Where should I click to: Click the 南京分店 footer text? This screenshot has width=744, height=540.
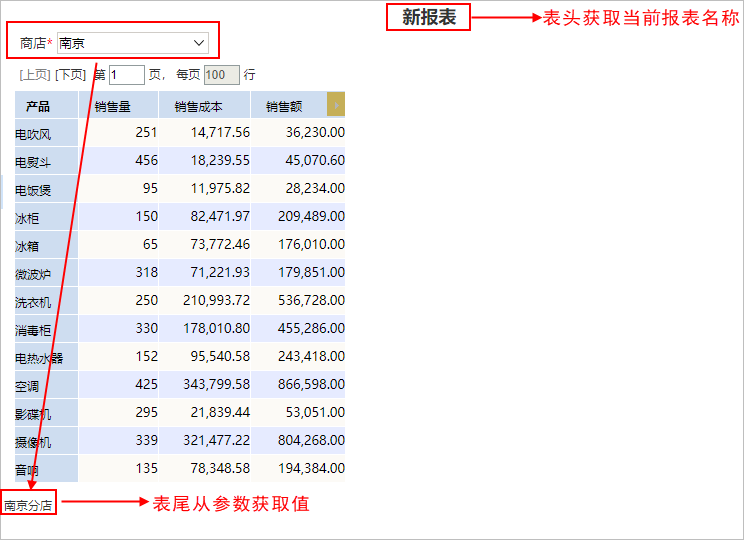[28, 505]
